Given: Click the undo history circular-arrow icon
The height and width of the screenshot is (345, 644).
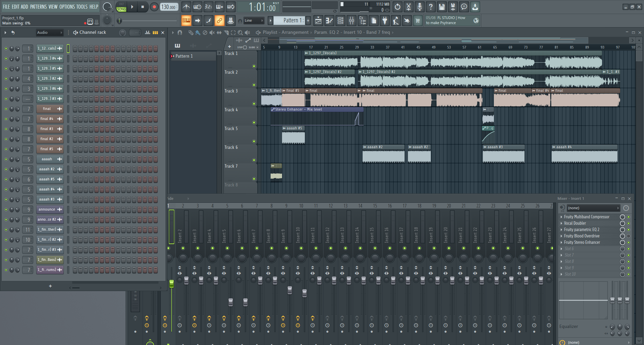Looking at the screenshot, I should (x=397, y=7).
